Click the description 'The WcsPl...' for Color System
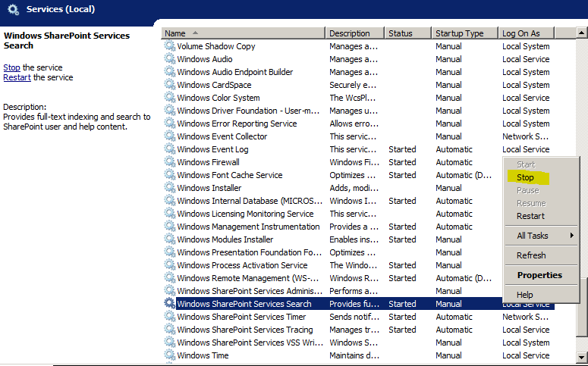Image resolution: width=588 pixels, height=366 pixels. coord(353,98)
